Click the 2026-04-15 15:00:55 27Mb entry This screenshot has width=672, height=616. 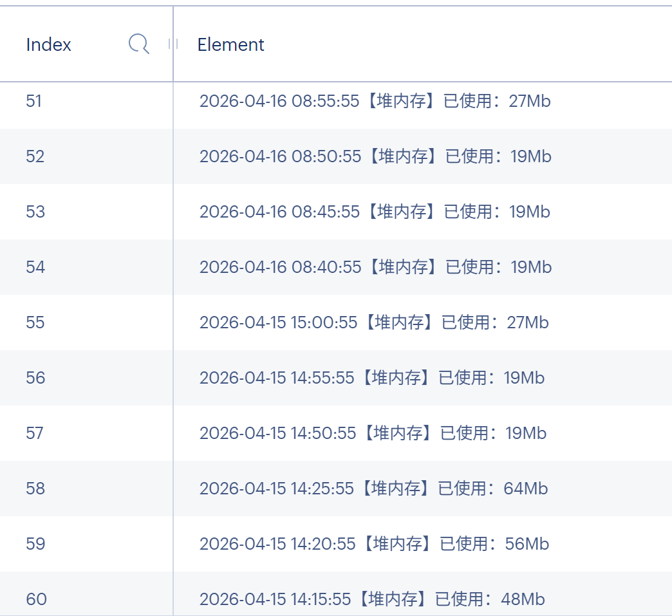coord(374,322)
